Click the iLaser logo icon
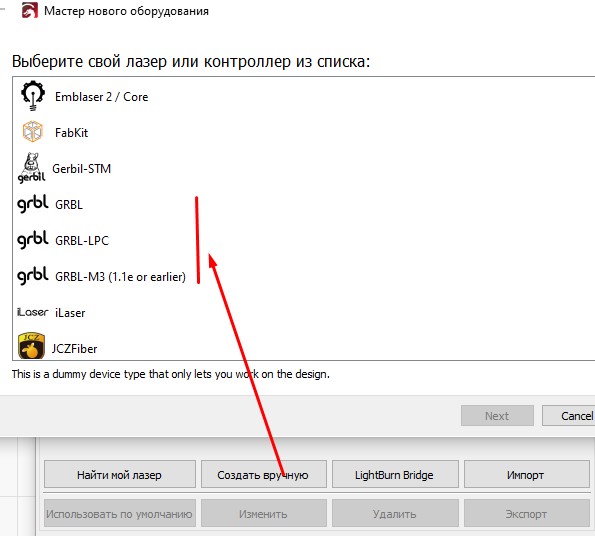 pos(33,312)
